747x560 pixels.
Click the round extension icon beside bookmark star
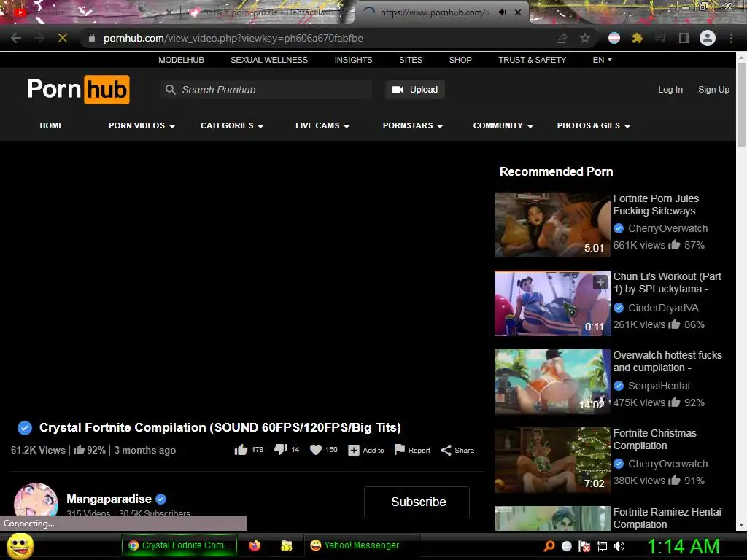point(614,38)
